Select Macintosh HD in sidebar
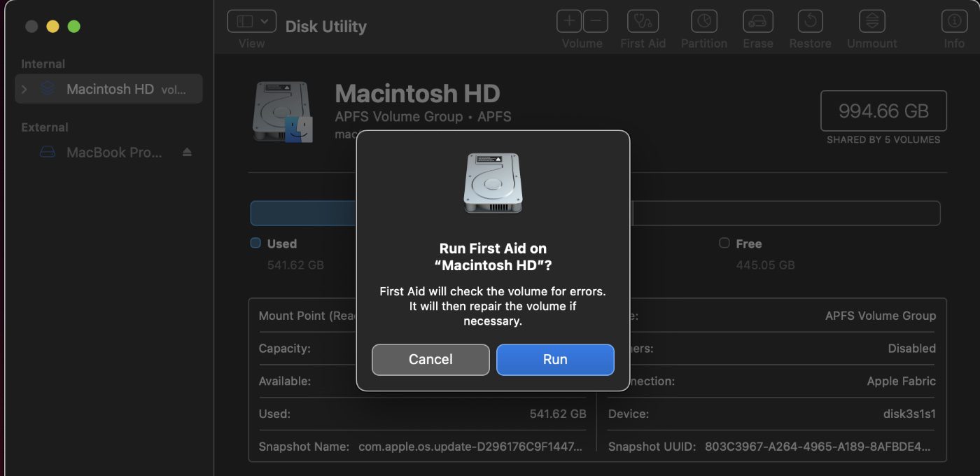The image size is (980, 476). 110,90
